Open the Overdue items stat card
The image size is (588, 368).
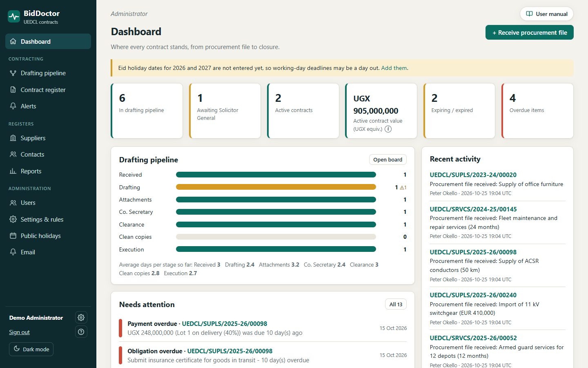(x=537, y=111)
